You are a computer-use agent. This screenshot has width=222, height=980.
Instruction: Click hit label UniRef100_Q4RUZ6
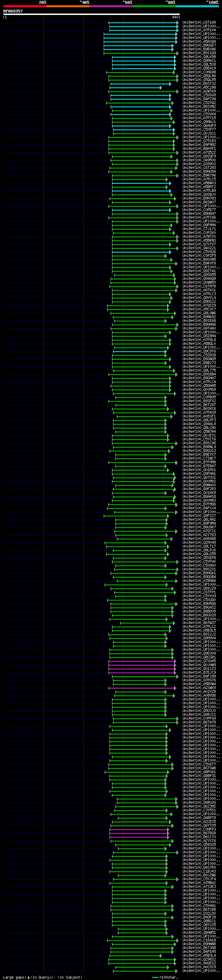coord(199,803)
